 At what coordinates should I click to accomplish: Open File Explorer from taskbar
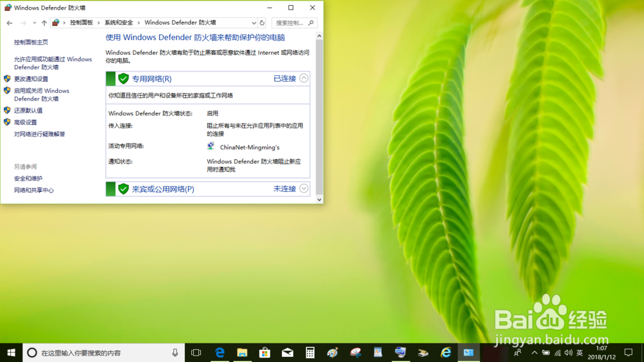[x=242, y=352]
